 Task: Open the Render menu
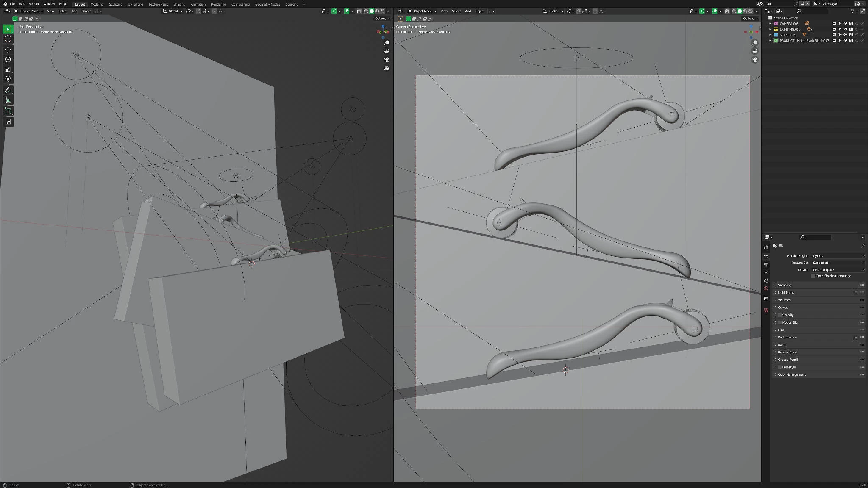33,3
